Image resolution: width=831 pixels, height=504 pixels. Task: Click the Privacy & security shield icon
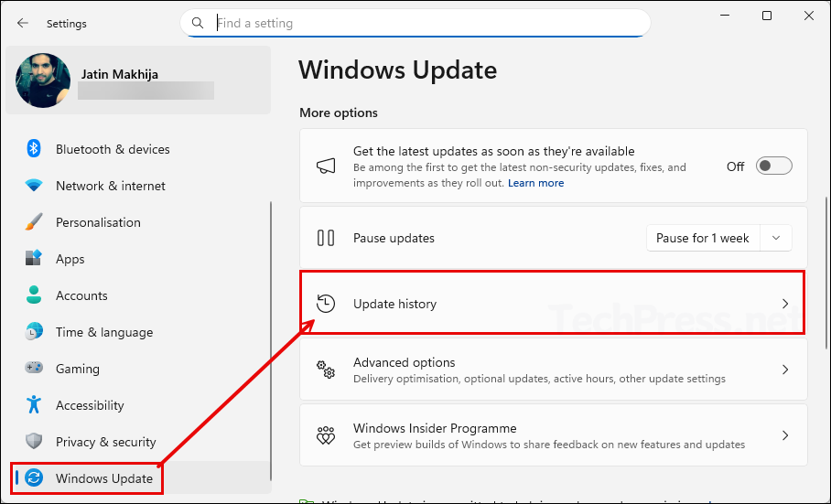[x=34, y=442]
